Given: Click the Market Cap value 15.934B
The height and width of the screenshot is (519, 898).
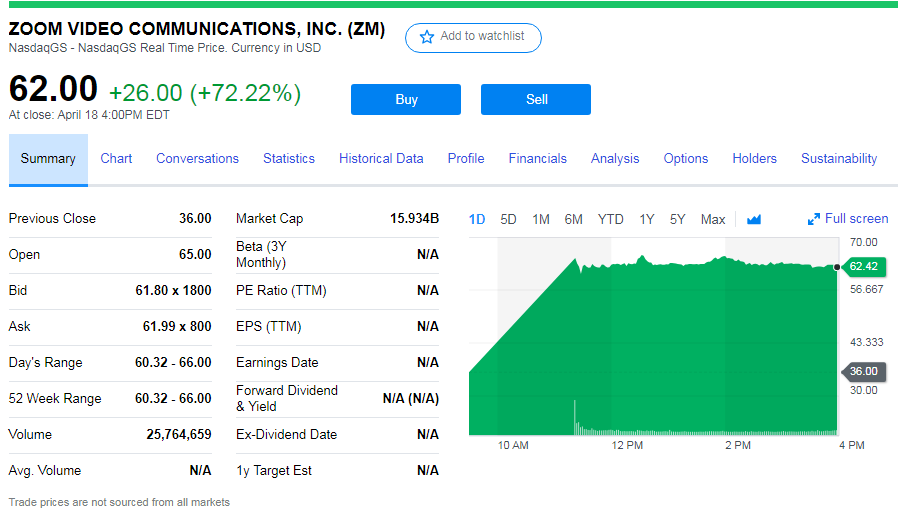Looking at the screenshot, I should tap(415, 219).
